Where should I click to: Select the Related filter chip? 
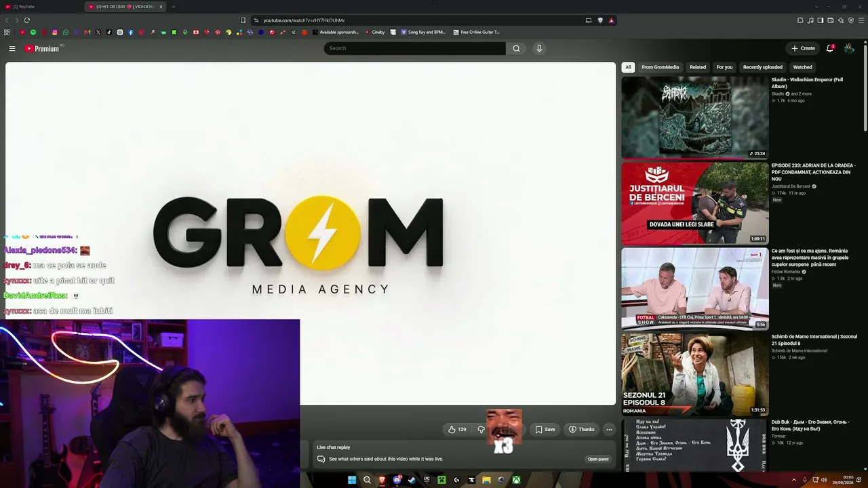point(698,67)
